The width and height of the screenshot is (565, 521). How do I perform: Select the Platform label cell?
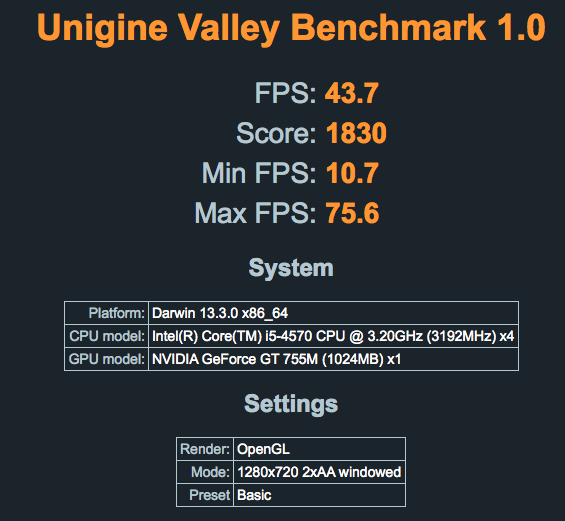[107, 313]
